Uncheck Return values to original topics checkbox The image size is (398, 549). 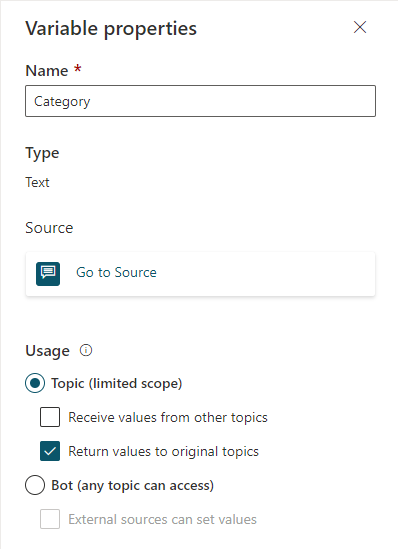point(50,451)
